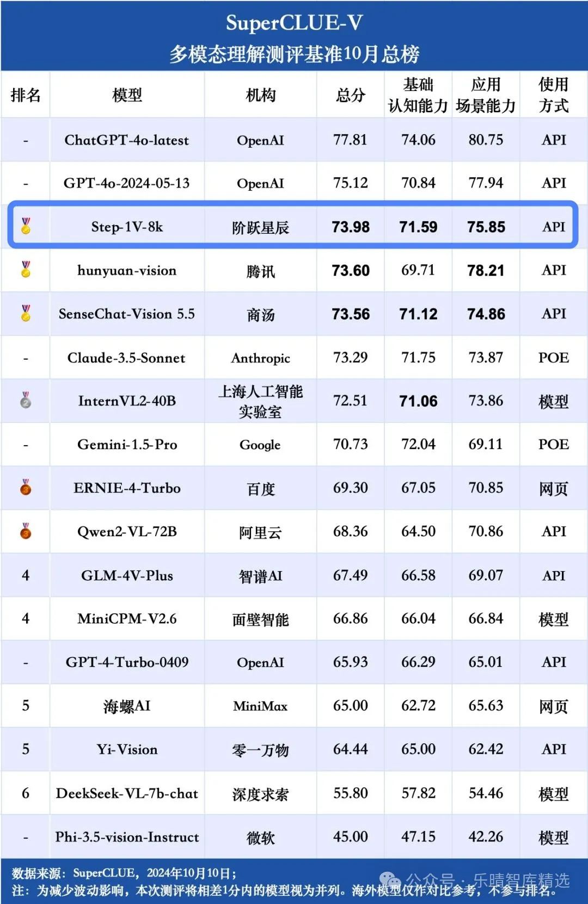Click the total score 77.81

click(350, 140)
